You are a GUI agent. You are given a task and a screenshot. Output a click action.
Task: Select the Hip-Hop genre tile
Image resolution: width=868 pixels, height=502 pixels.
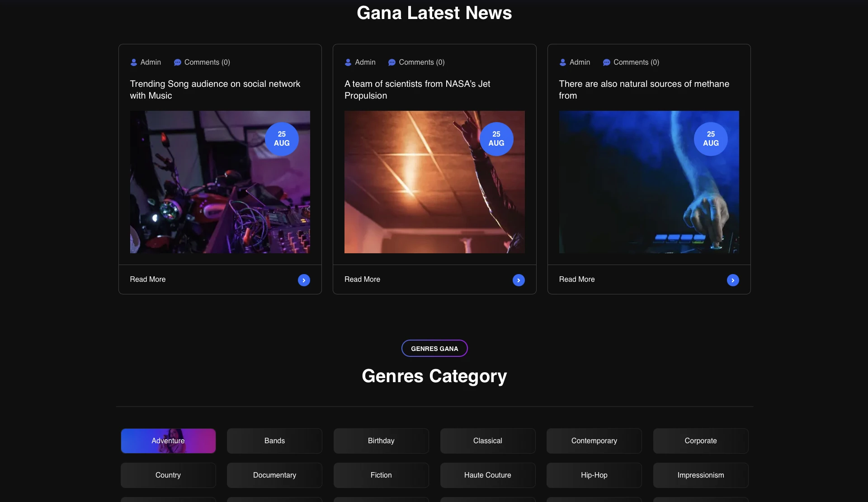click(594, 475)
